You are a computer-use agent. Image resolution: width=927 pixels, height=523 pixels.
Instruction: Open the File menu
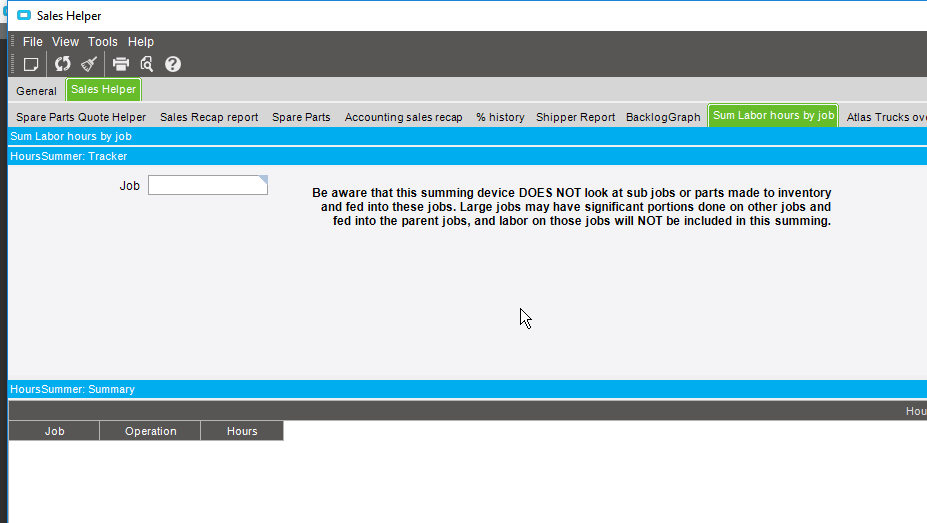click(x=33, y=41)
